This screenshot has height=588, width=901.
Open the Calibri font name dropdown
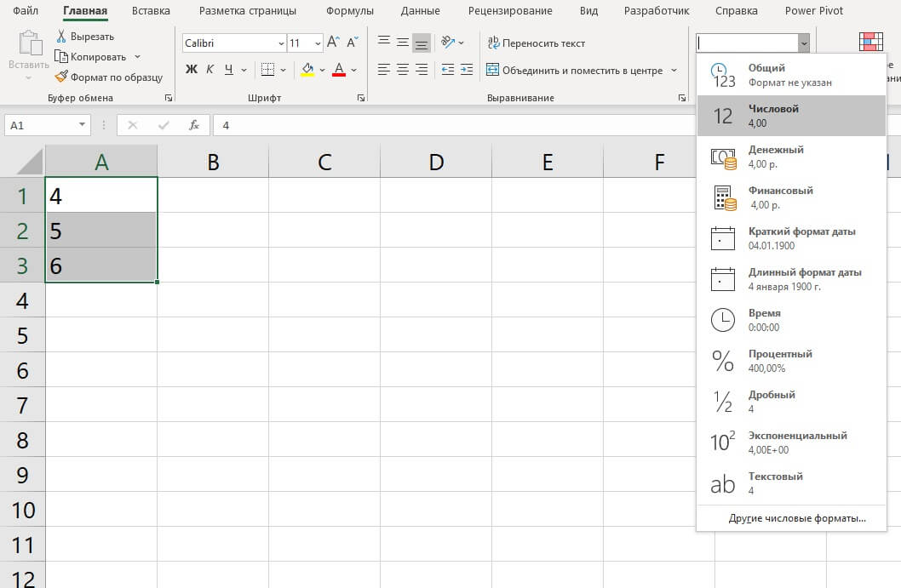point(281,43)
